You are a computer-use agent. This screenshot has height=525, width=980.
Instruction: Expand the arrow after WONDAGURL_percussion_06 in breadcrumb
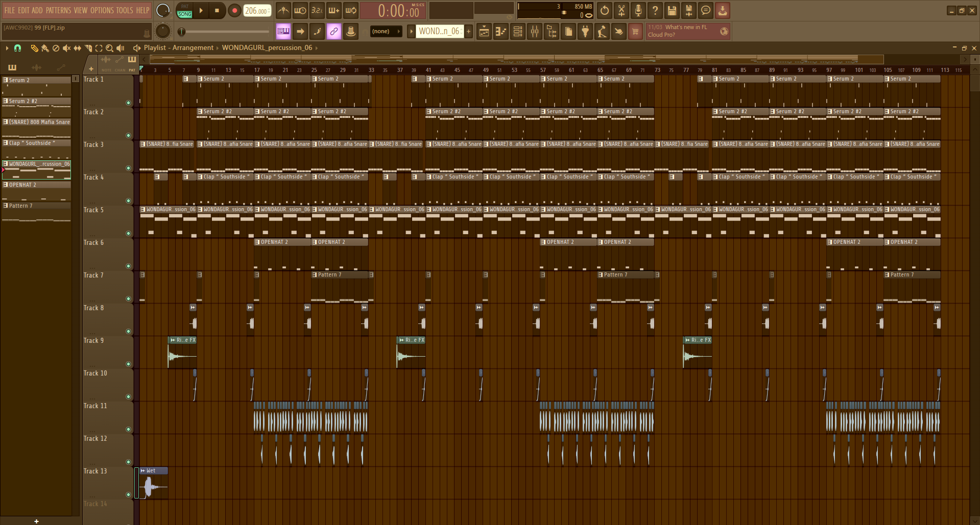(316, 48)
